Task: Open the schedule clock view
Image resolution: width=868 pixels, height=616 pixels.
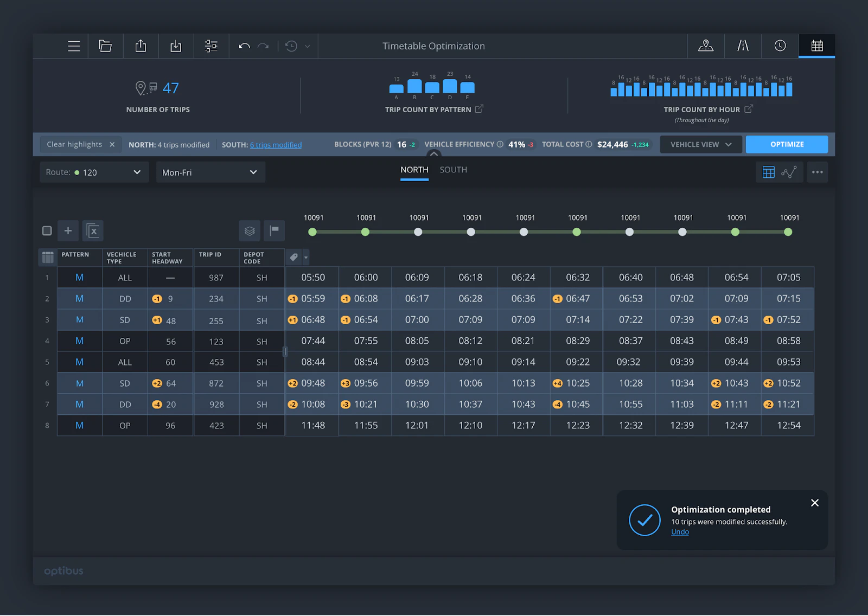Action: [x=780, y=46]
